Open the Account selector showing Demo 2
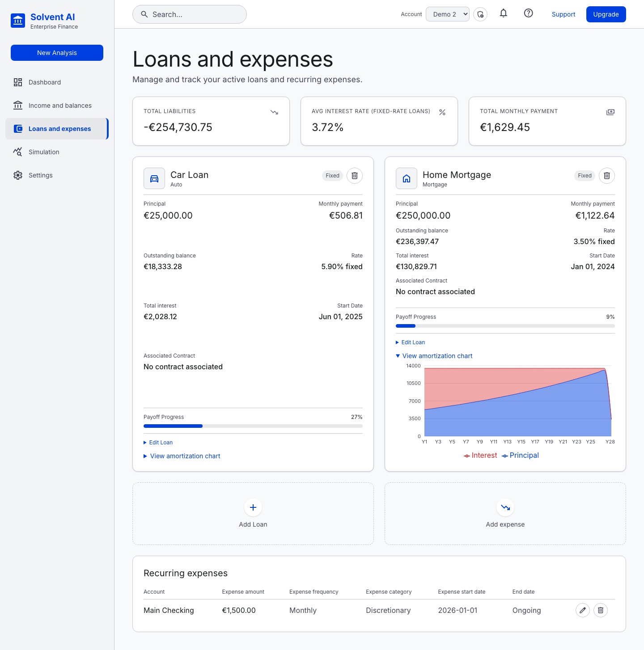 (448, 14)
